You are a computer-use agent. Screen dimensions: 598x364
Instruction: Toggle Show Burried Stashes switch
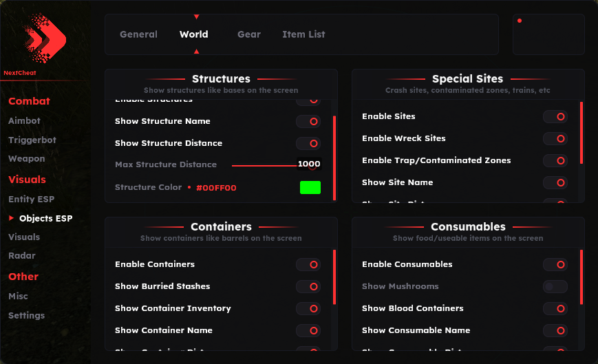click(308, 286)
